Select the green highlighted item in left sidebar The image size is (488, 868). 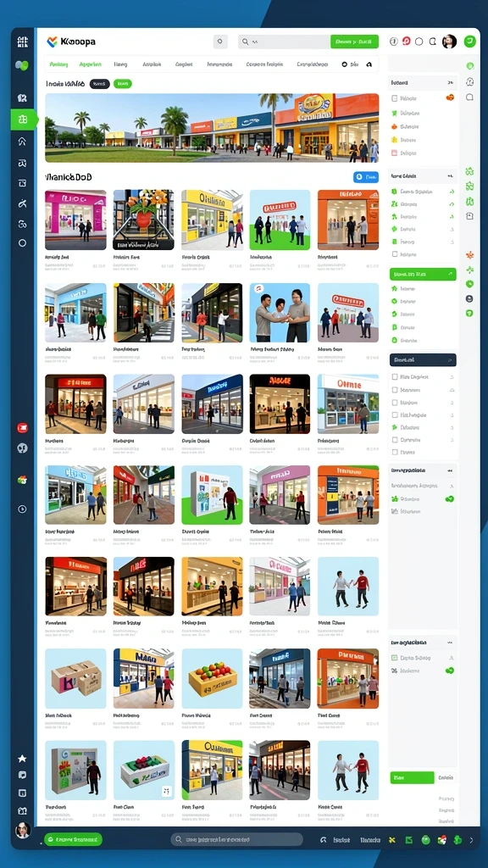pyautogui.click(x=23, y=119)
